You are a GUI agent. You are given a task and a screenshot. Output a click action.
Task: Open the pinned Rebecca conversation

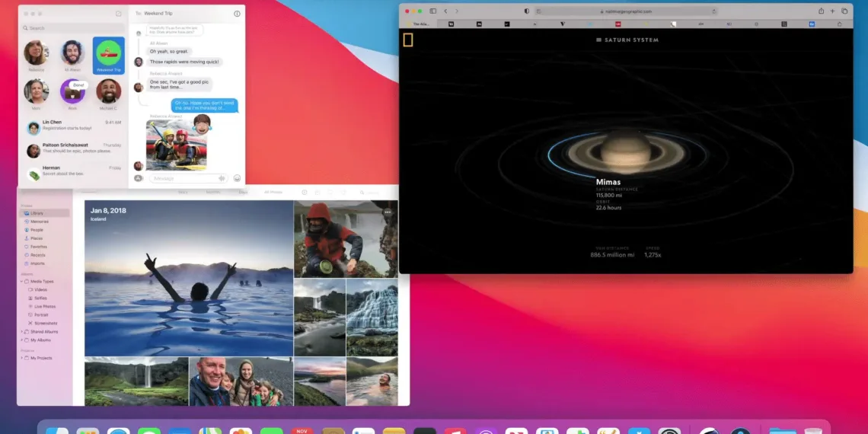coord(36,56)
